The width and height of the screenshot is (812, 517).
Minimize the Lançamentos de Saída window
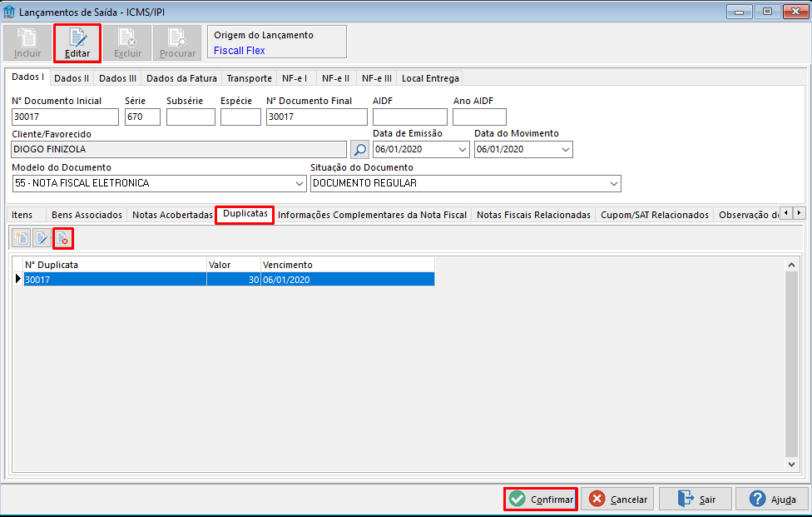click(x=740, y=12)
